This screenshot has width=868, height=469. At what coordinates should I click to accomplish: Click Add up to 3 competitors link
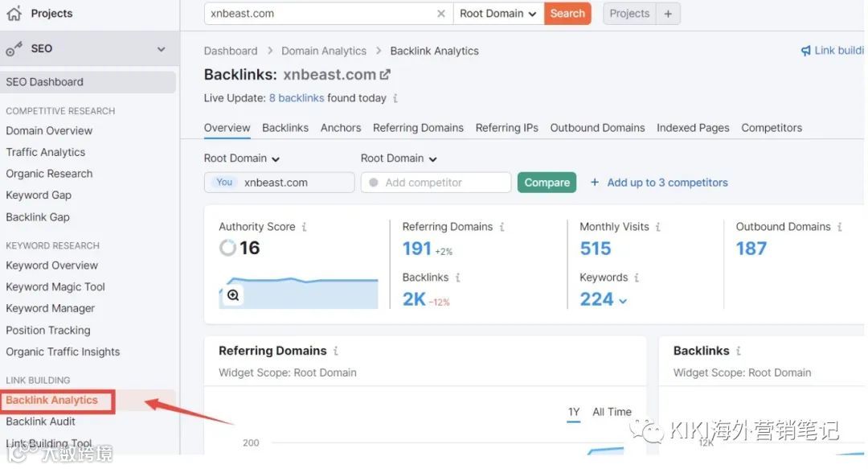click(x=667, y=183)
